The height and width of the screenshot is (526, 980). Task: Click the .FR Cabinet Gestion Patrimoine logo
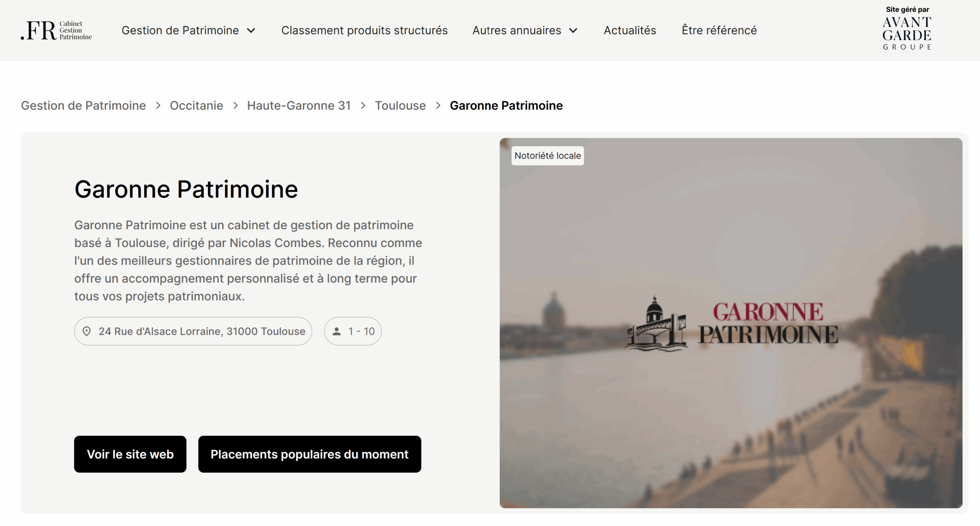pyautogui.click(x=56, y=30)
